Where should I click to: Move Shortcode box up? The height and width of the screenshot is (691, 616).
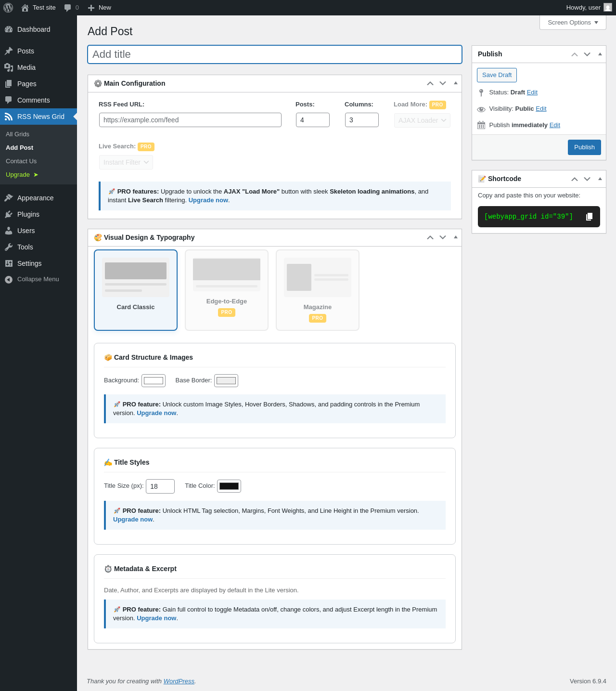575,179
